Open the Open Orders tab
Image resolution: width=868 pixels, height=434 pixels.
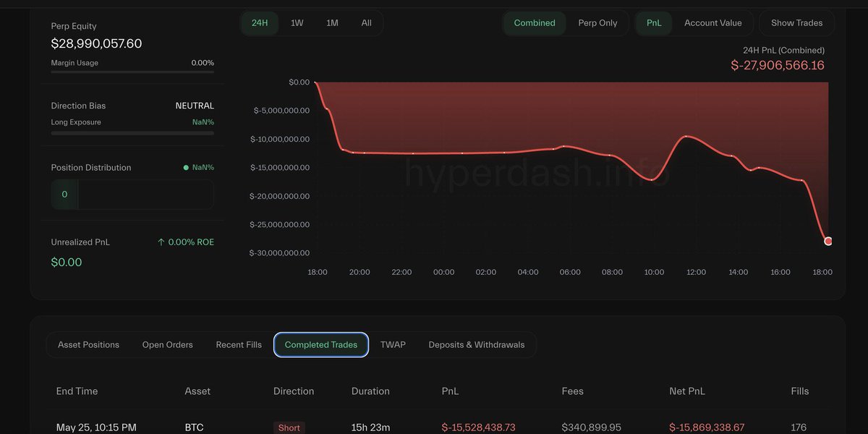(168, 345)
